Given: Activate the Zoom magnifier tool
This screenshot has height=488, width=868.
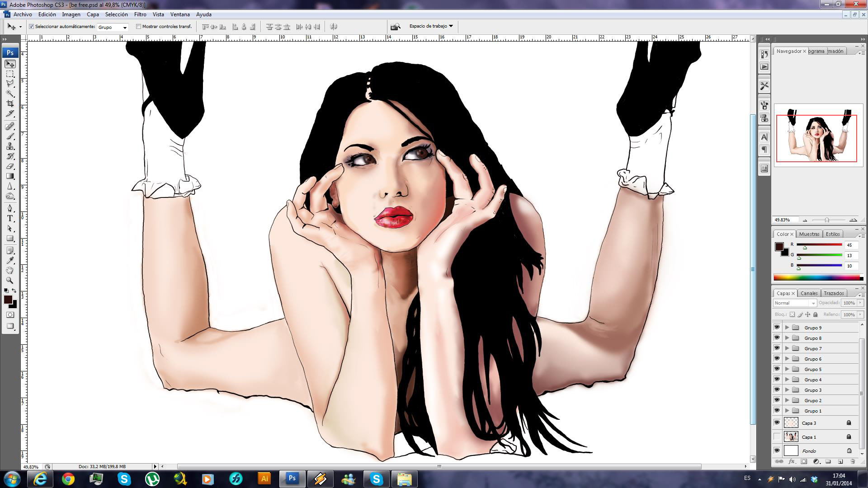Looking at the screenshot, I should click(10, 280).
